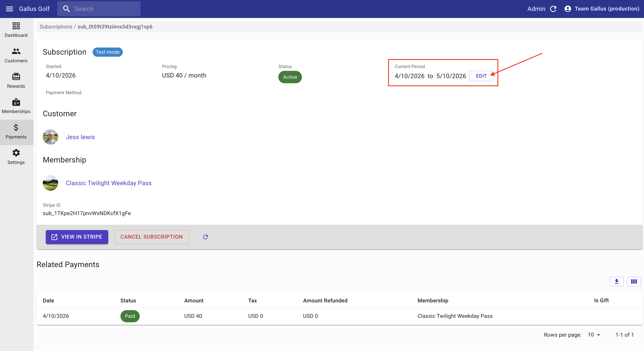Open Classic Twilight Weekday Pass link
644x351 pixels.
(108, 183)
